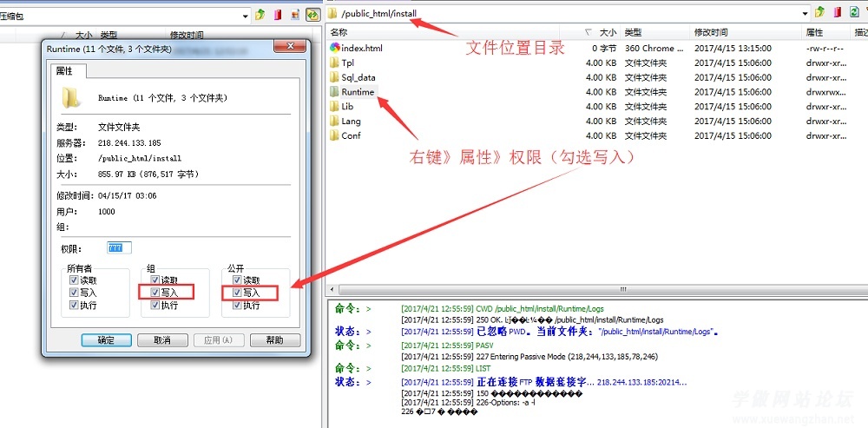Toggle the group 写入 write checkbox
The image size is (868, 428).
tap(155, 293)
